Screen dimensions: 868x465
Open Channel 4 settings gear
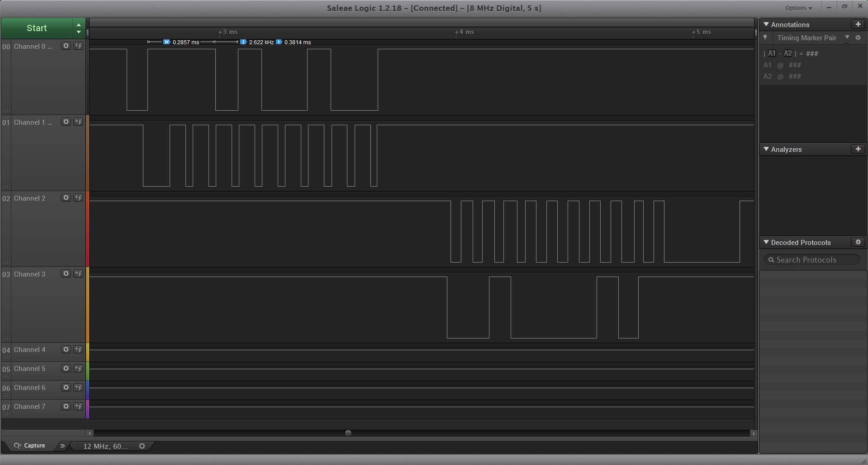pos(66,349)
